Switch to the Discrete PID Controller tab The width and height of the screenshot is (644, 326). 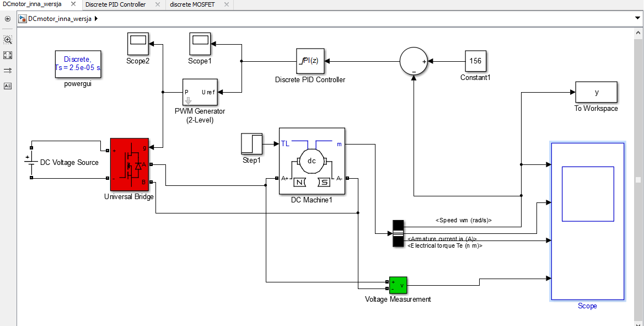coord(116,4)
